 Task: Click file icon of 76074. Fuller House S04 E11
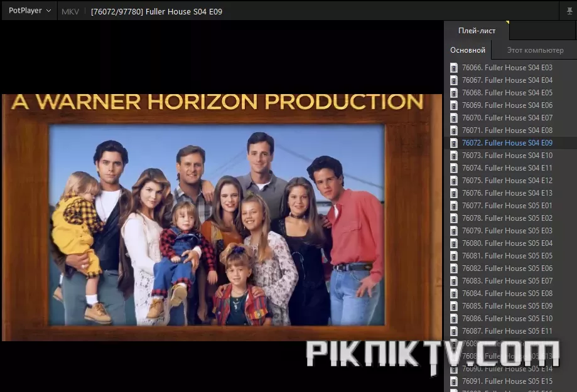454,167
